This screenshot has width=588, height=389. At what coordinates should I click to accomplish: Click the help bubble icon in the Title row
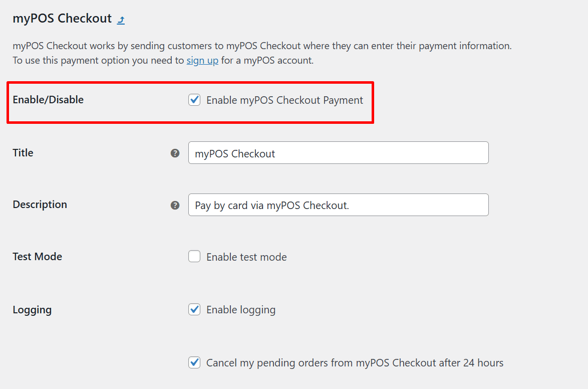pyautogui.click(x=175, y=153)
